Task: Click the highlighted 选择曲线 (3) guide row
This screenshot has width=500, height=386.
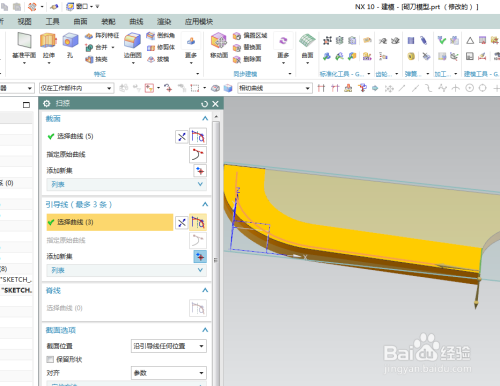Action: pyautogui.click(x=110, y=222)
